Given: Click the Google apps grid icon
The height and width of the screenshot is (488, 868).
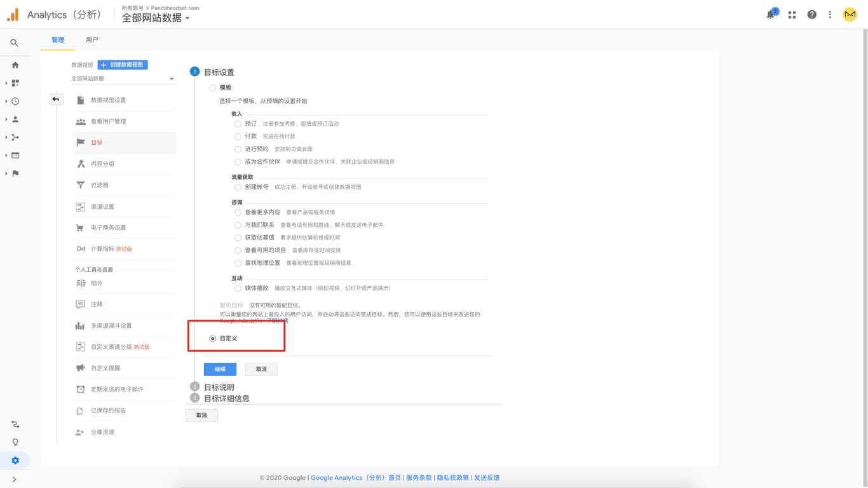Looking at the screenshot, I should (792, 15).
